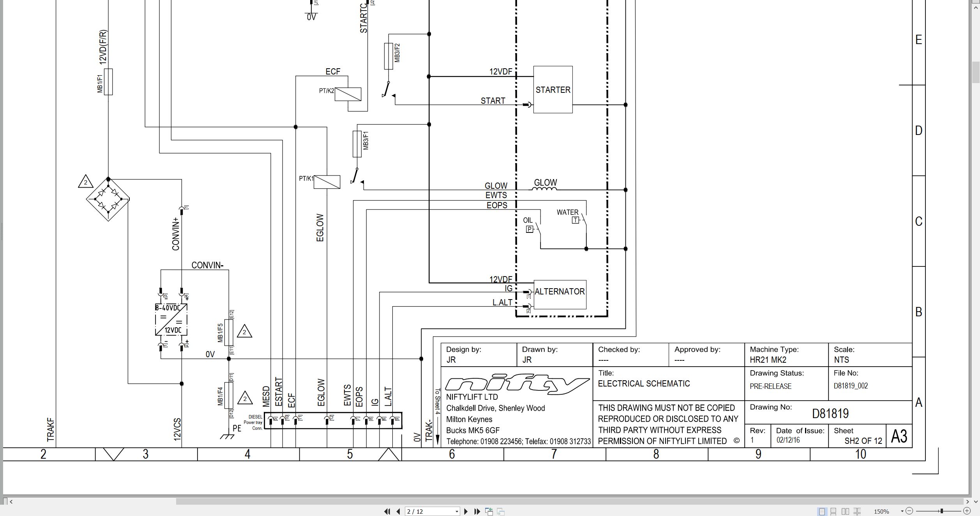Click the PT/K1 relay coil symbol
The image size is (980, 516).
point(327,182)
